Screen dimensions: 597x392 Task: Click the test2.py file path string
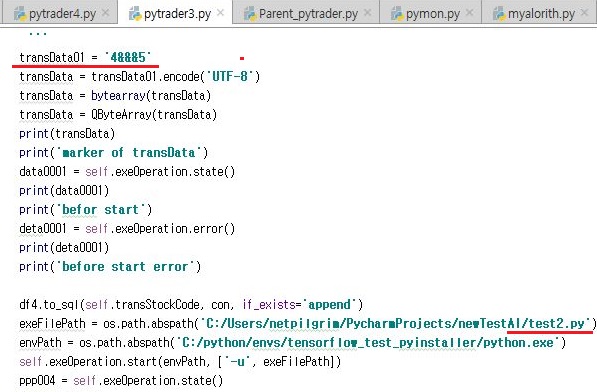(395, 324)
